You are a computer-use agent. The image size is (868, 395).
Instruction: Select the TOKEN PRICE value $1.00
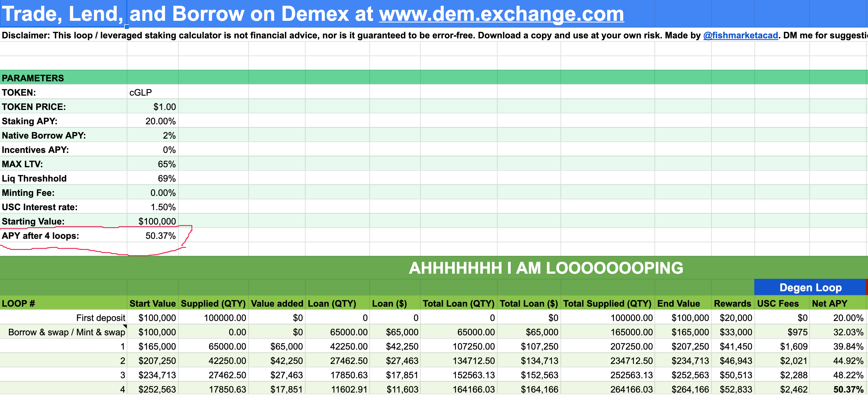(x=153, y=106)
